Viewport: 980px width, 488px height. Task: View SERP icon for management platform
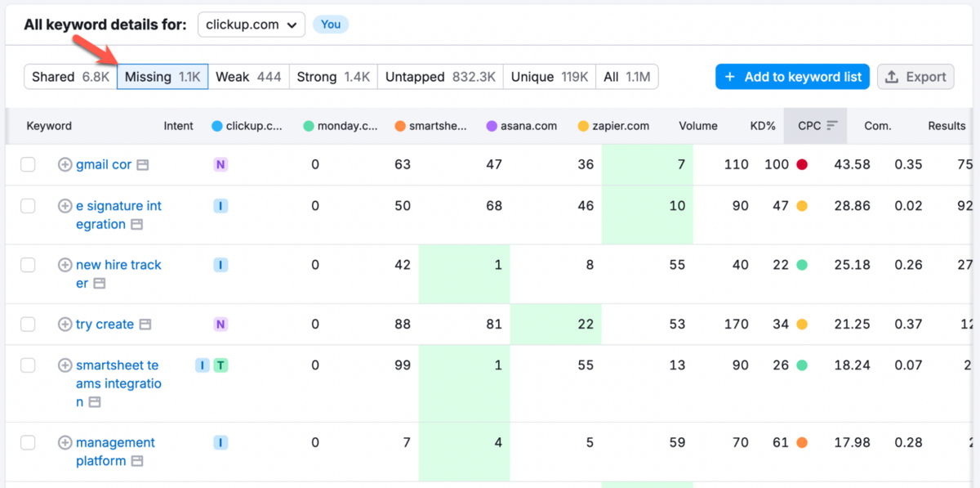(x=137, y=462)
